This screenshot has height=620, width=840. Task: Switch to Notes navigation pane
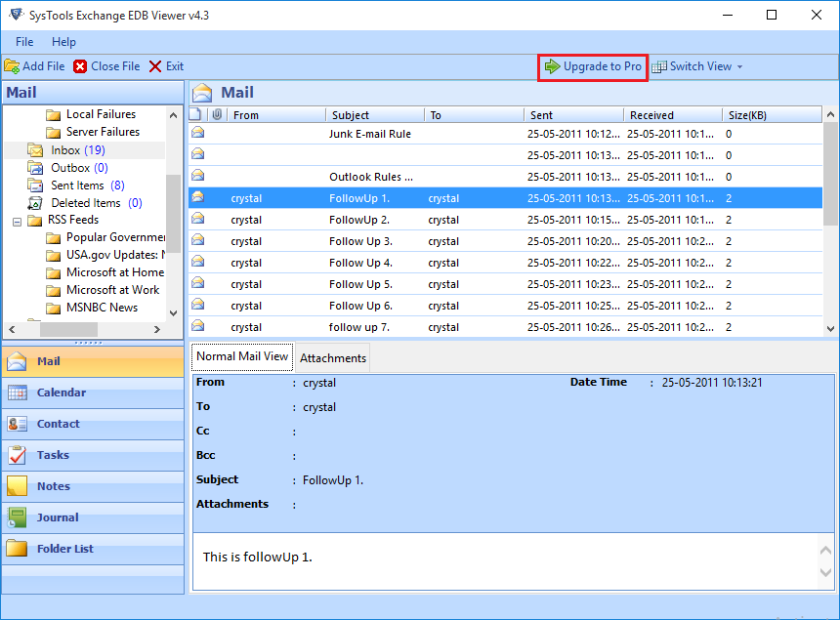click(93, 486)
